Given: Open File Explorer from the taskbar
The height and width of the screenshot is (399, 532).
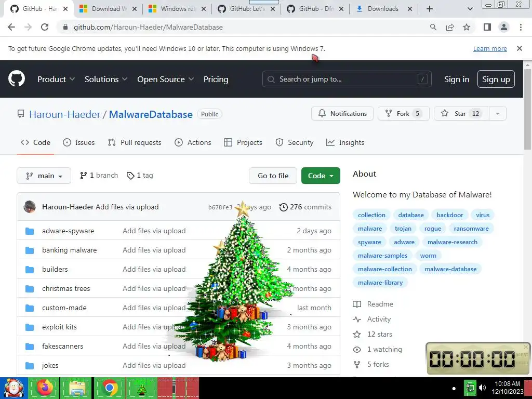Looking at the screenshot, I should coord(77,388).
